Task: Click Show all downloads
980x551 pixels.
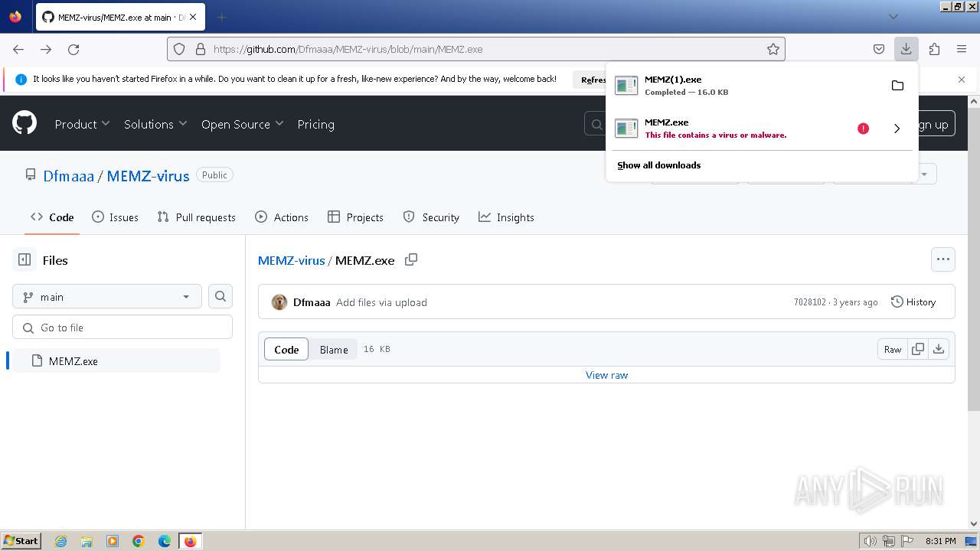Action: click(x=659, y=165)
